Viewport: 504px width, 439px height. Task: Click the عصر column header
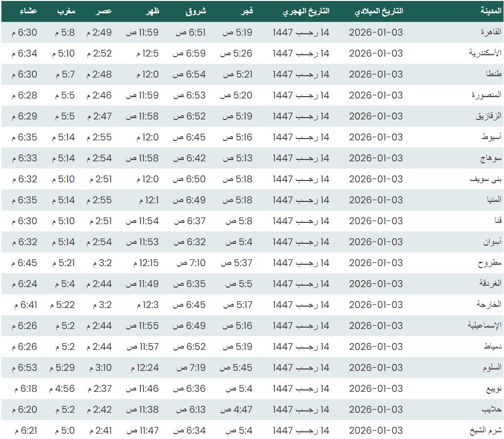[105, 11]
